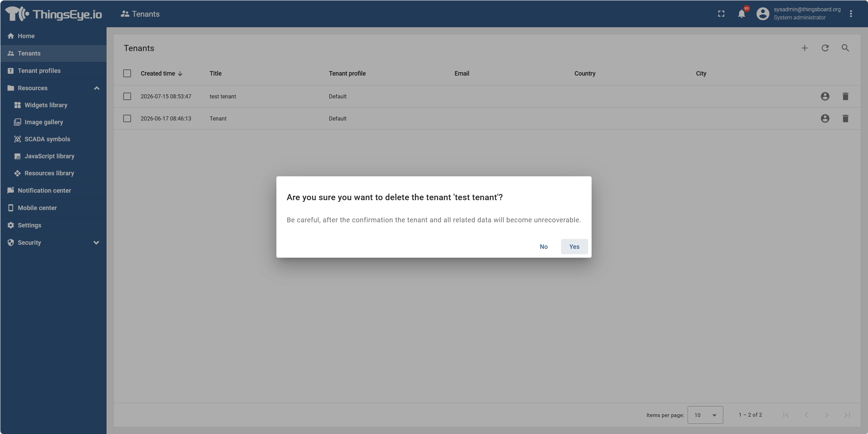868x434 pixels.
Task: Click the Home house icon
Action: pos(11,36)
